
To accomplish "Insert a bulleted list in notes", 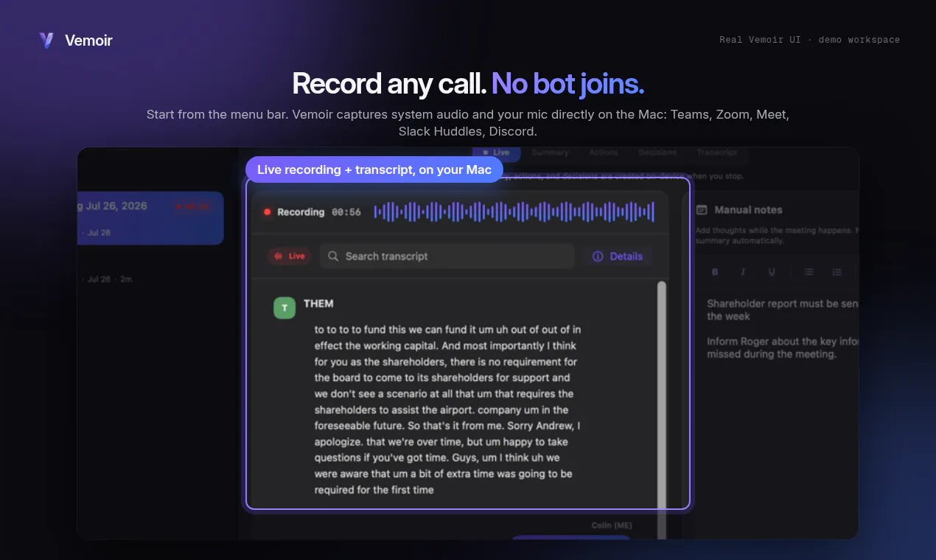I will click(808, 272).
